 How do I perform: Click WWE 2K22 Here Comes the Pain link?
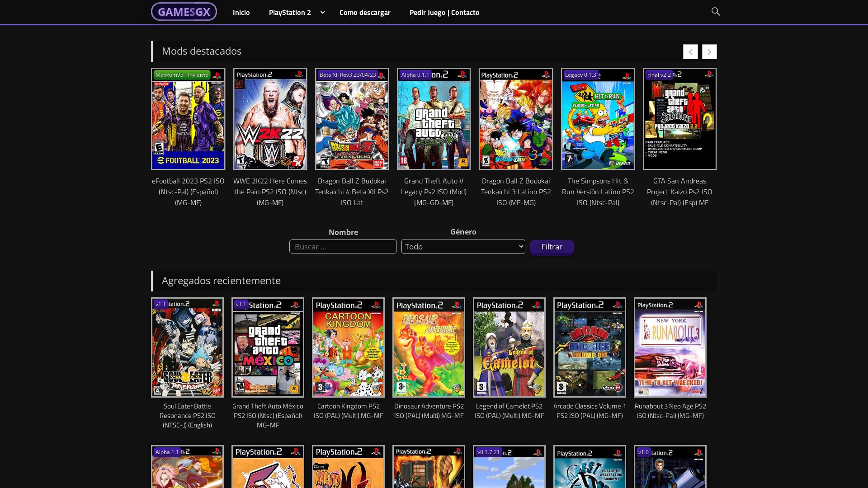[x=270, y=192]
